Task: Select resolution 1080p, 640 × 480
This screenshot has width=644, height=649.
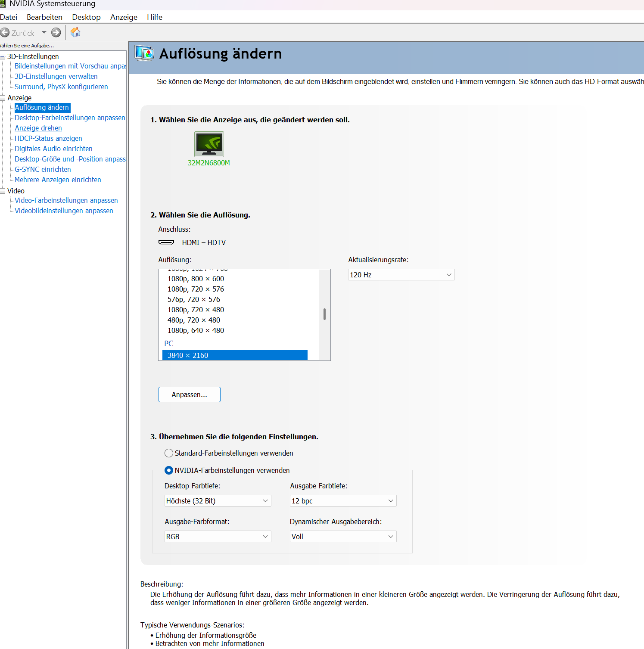Action: pyautogui.click(x=196, y=330)
